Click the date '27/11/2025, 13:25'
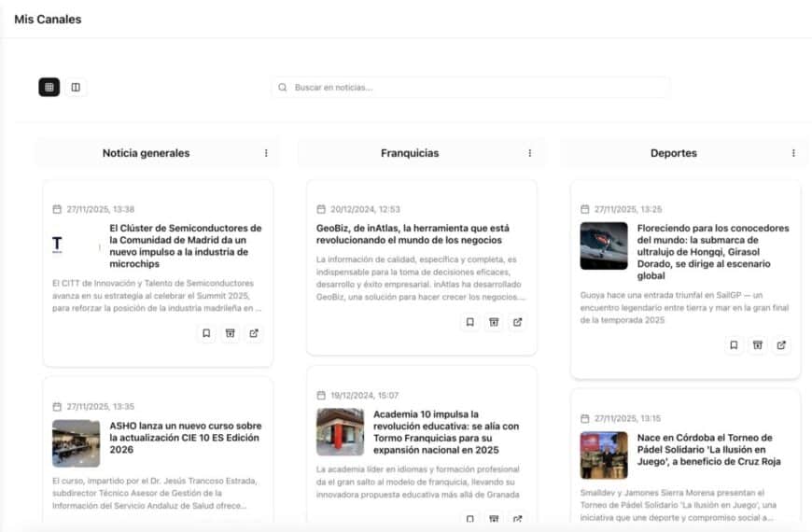 [x=628, y=209]
